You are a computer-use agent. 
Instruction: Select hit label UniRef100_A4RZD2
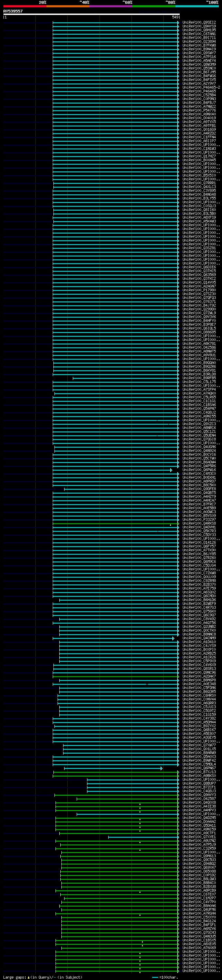(199, 133)
